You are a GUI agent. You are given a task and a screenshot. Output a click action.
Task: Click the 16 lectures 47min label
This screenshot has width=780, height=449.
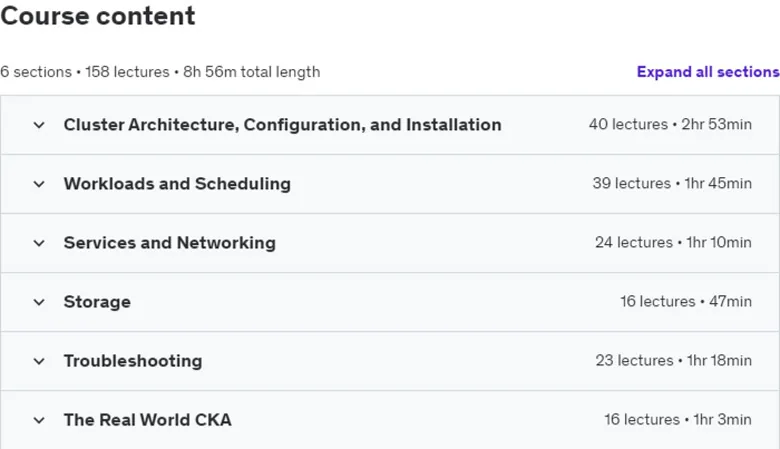(686, 301)
